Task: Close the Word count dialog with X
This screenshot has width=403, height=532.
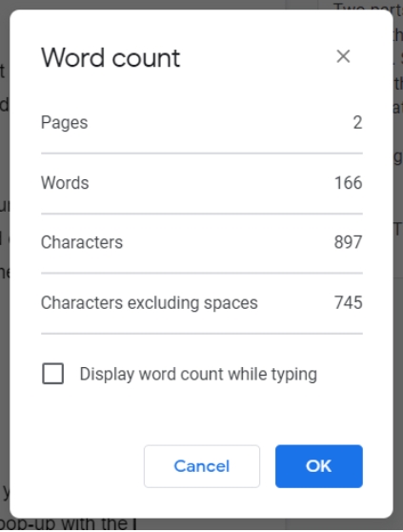Action: pyautogui.click(x=343, y=56)
